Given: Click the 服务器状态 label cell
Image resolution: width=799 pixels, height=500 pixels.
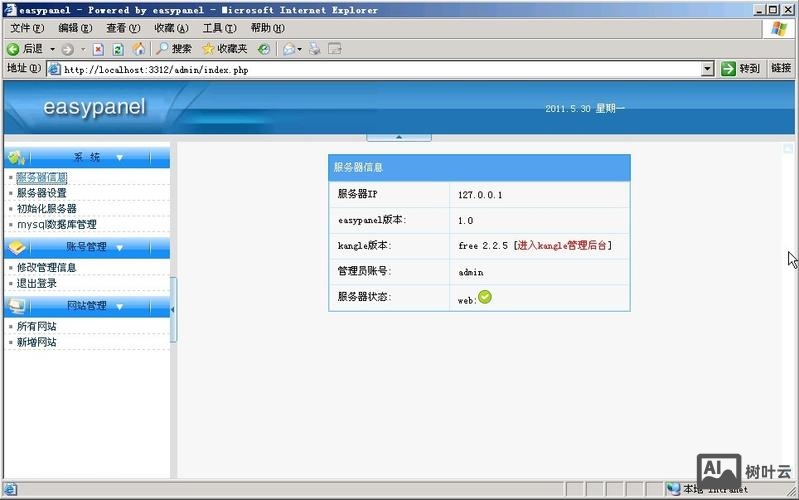Looking at the screenshot, I should tap(389, 297).
